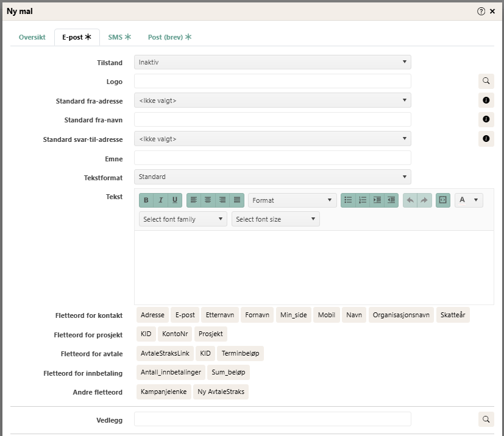Insert Terminbeløp merge field

[x=241, y=353]
